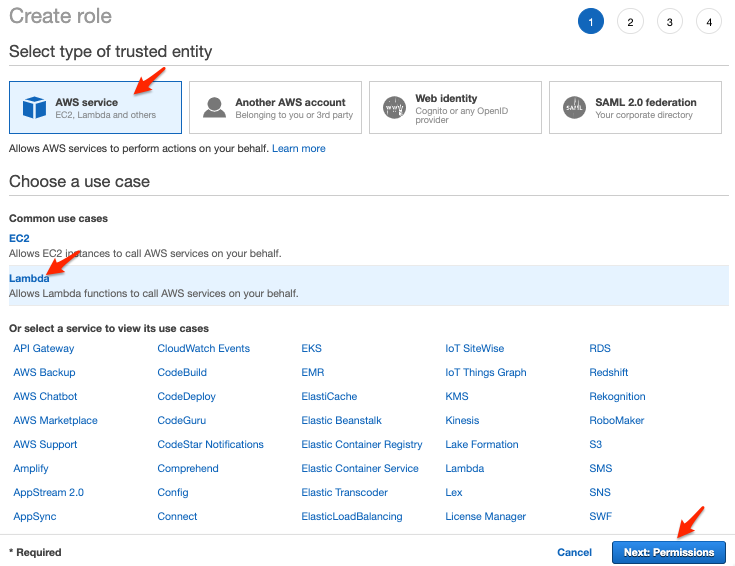
Task: Select the SNS service
Action: 600,492
